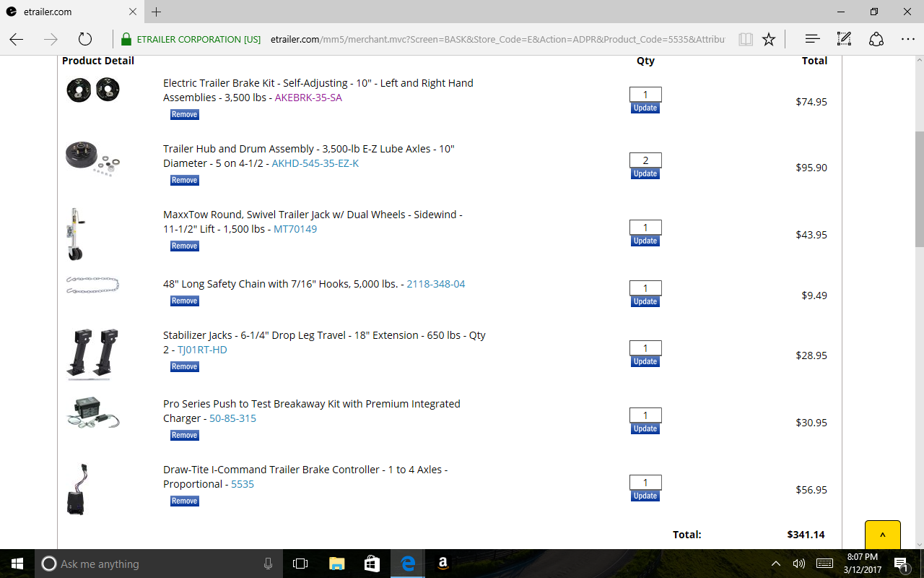The height and width of the screenshot is (578, 924).
Task: Click the safety chain thumbnail
Action: coord(93,285)
